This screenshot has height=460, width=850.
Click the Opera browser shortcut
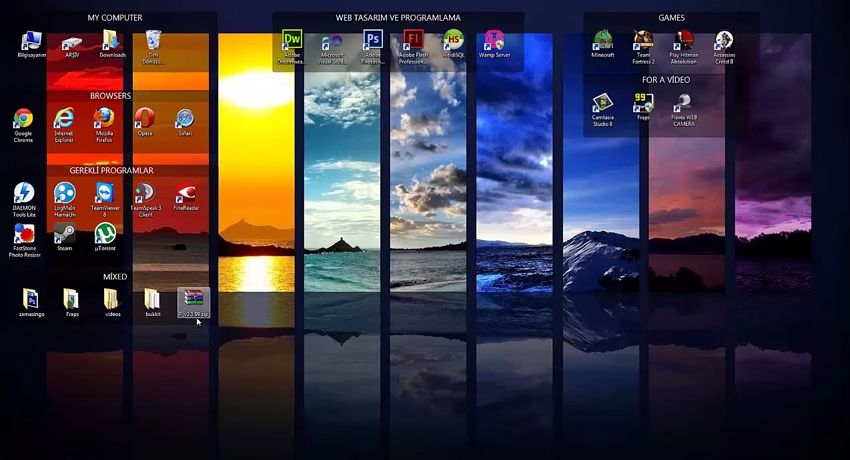pos(145,120)
